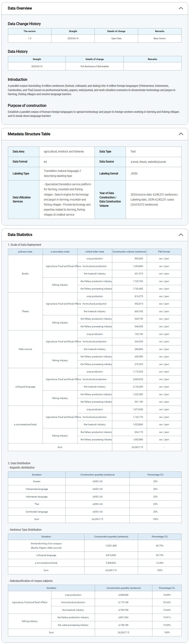Select the Beta Version remarks cell

[159, 38]
